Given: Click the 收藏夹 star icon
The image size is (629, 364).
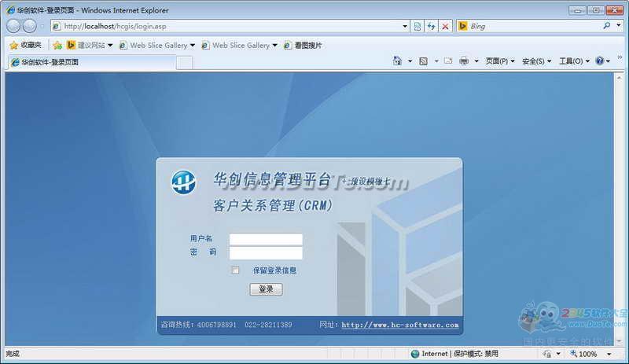Looking at the screenshot, I should tap(13, 46).
